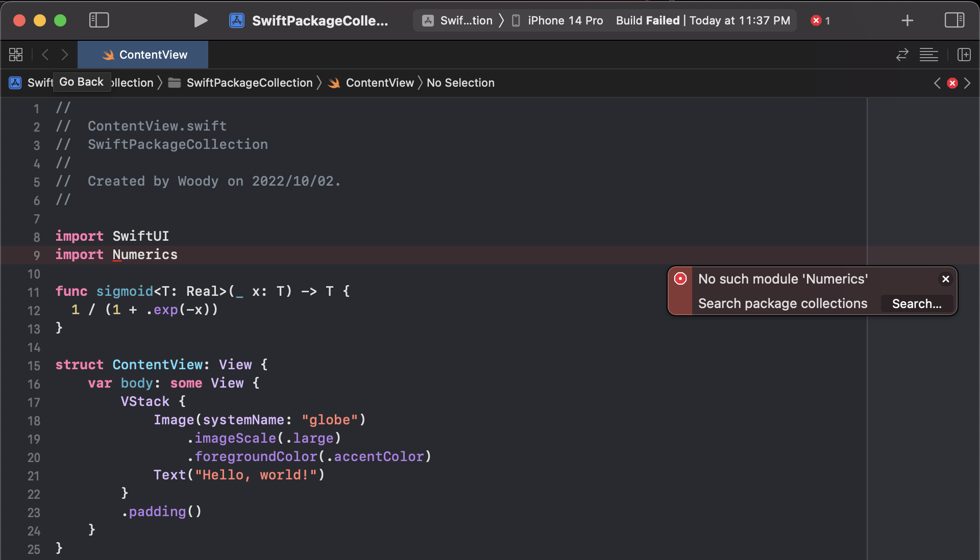Add a new editor pane on the right
This screenshot has height=560, width=980.
click(964, 55)
